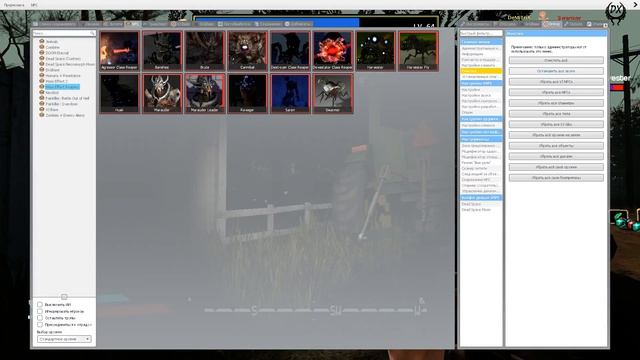The image size is (640, 360).
Task: Spawn the Marauder NPC
Action: [162, 93]
